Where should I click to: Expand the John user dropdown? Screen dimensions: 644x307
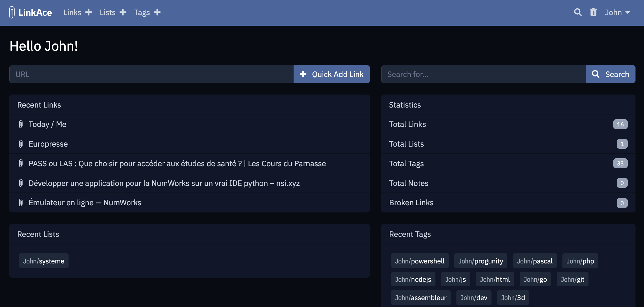[x=617, y=12]
